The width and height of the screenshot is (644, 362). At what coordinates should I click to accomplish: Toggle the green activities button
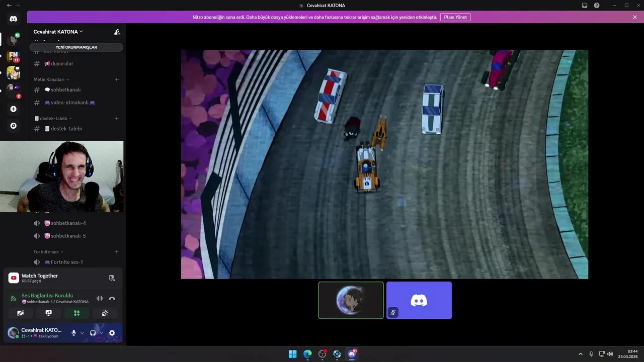(76, 313)
